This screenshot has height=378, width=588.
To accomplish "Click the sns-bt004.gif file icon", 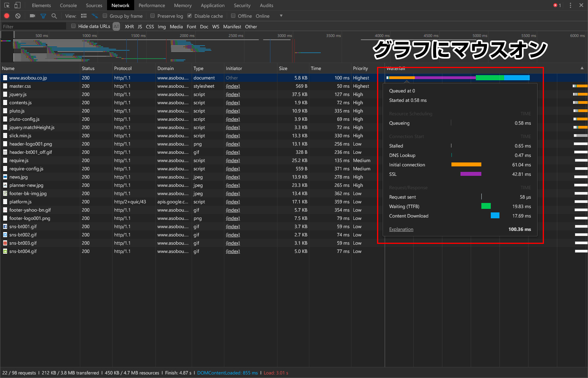I will tap(5, 251).
